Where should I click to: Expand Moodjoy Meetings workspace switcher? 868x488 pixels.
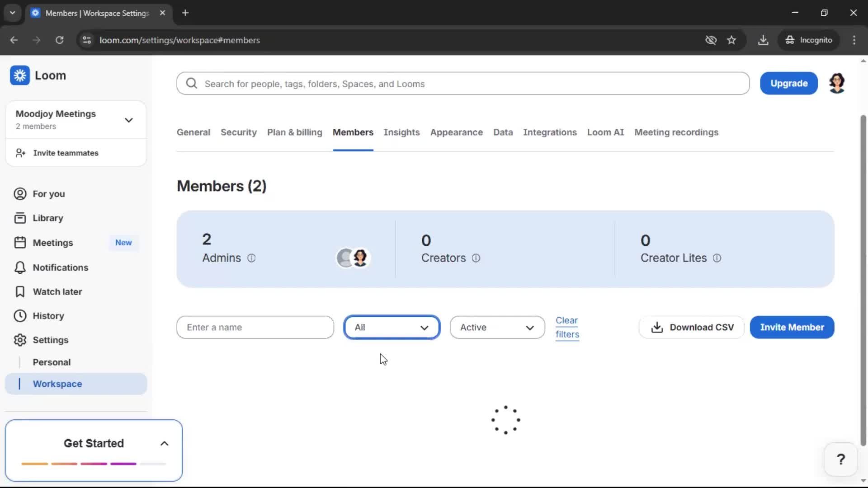tap(128, 120)
